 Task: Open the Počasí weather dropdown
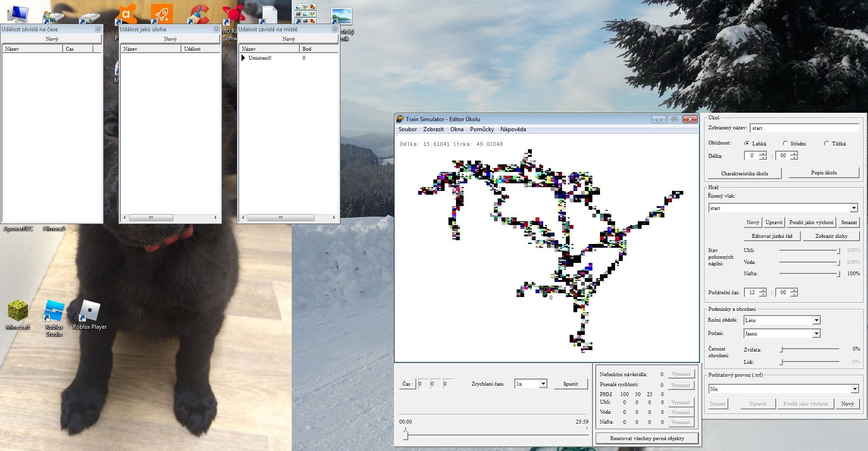point(816,334)
